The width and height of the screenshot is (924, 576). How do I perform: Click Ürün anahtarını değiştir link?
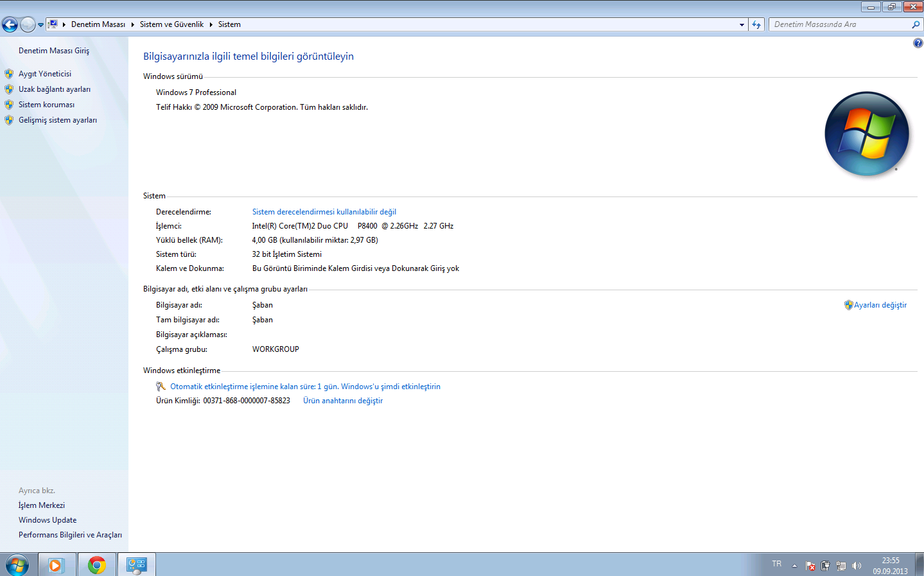click(x=343, y=401)
